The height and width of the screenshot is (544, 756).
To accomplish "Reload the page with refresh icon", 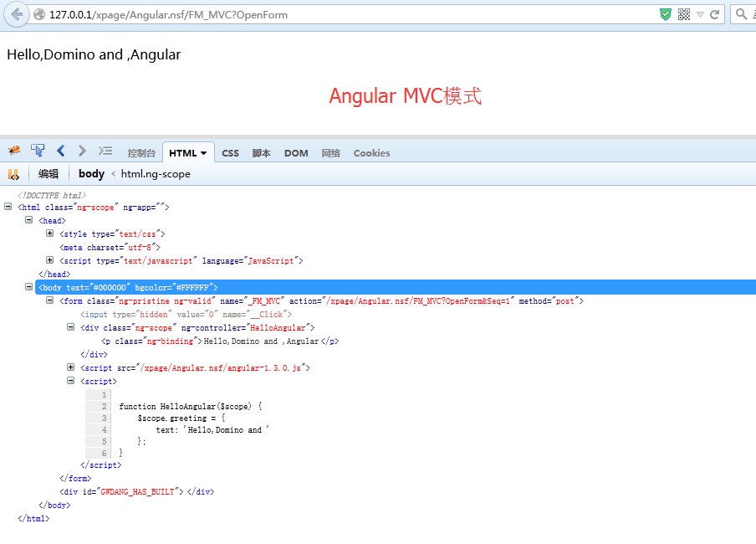I will coord(714,14).
